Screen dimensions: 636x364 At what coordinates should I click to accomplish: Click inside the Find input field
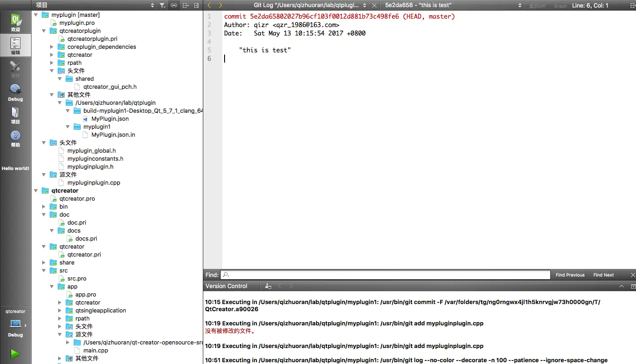pos(385,275)
